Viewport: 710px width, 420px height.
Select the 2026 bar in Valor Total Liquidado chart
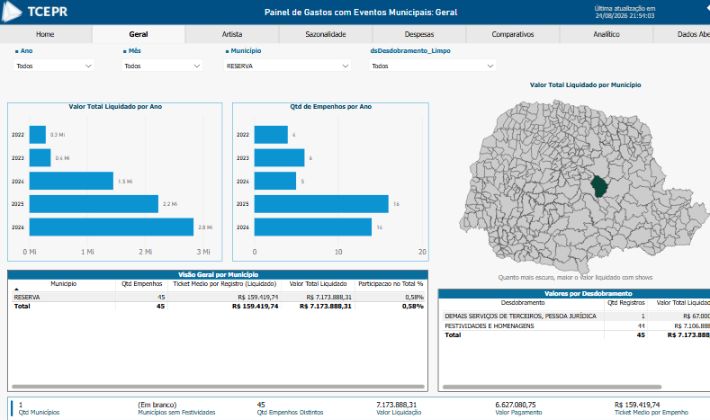tap(111, 227)
